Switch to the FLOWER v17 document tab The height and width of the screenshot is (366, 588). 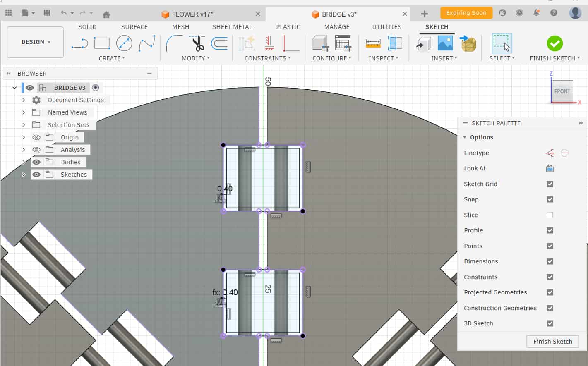point(192,14)
